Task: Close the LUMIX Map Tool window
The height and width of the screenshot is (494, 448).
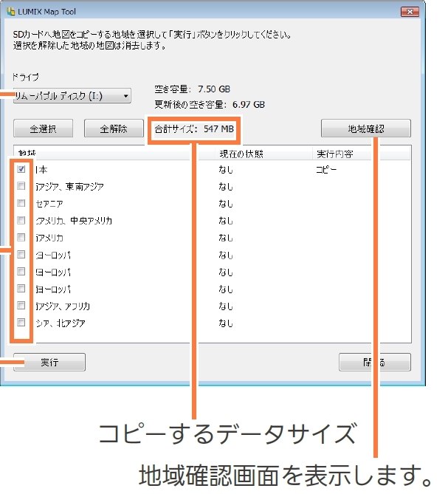Action: click(x=410, y=12)
